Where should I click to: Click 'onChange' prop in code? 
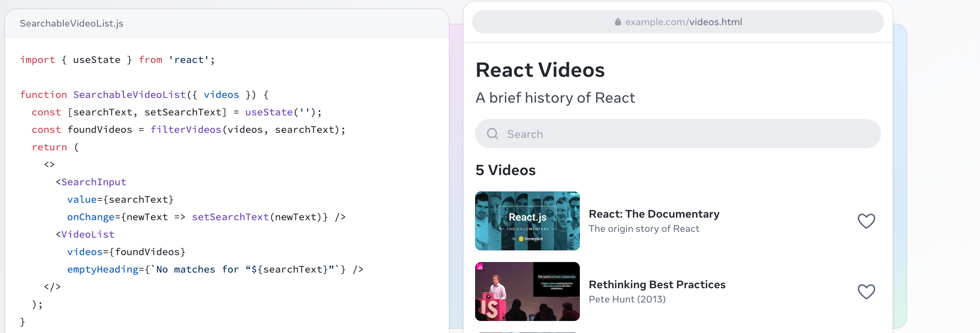(91, 217)
